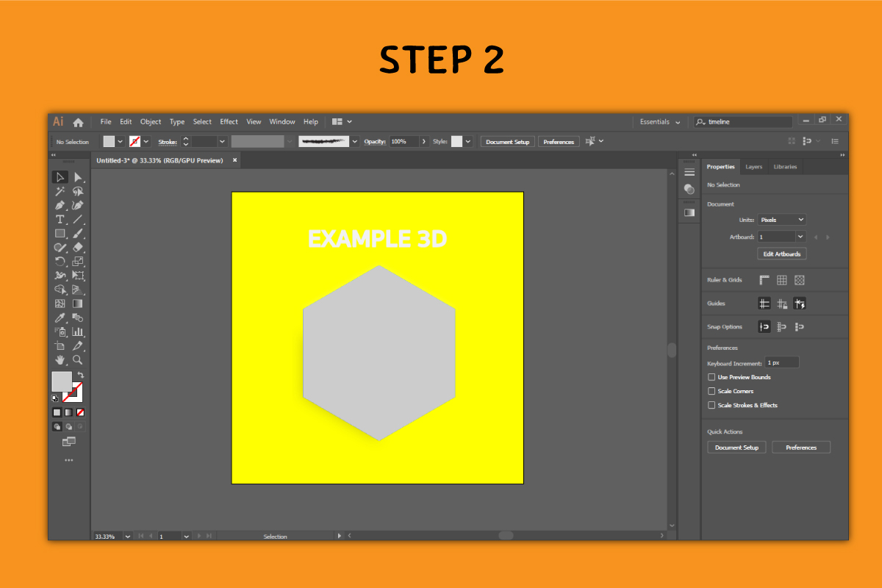Screen dimensions: 882x588
Task: Switch to the Layers tab
Action: [754, 167]
